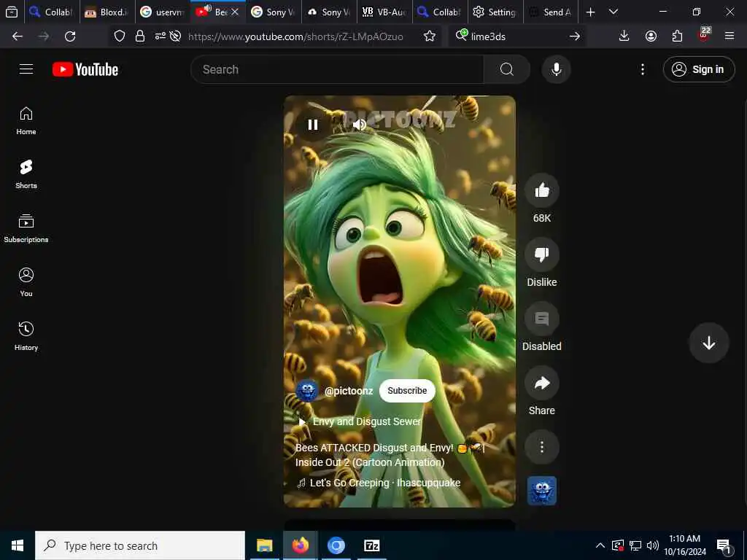Image resolution: width=747 pixels, height=560 pixels.
Task: Close the active YouTube Bee tab
Action: [x=235, y=12]
